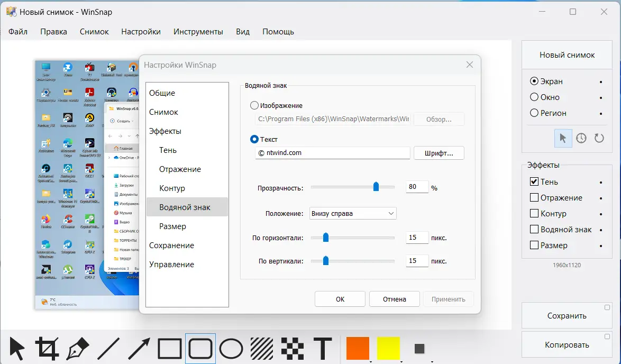
Task: Open options dot next to Регион
Action: tap(601, 113)
